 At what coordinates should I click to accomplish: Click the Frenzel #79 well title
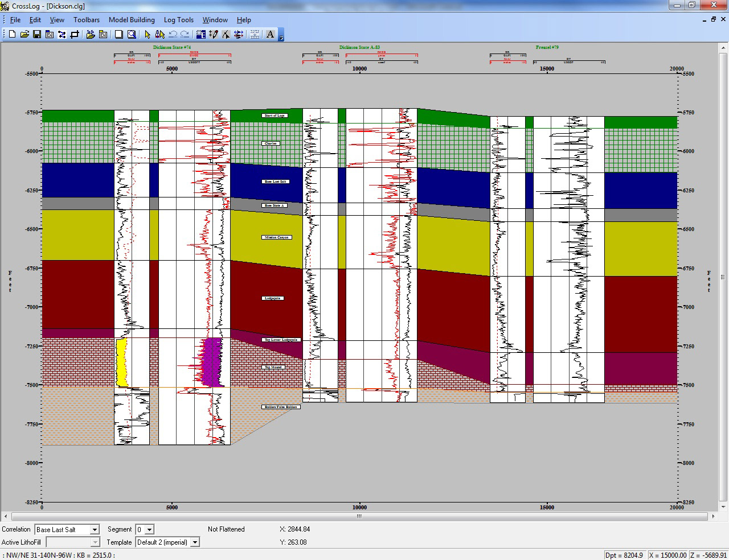(547, 47)
